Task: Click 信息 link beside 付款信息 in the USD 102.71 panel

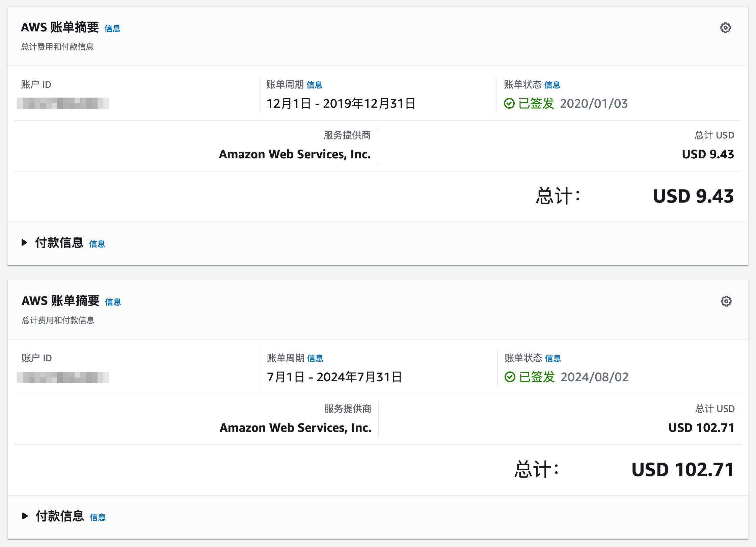Action: (x=98, y=517)
